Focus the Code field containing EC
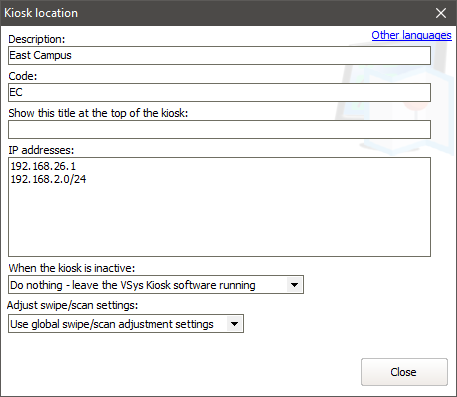 pyautogui.click(x=219, y=92)
